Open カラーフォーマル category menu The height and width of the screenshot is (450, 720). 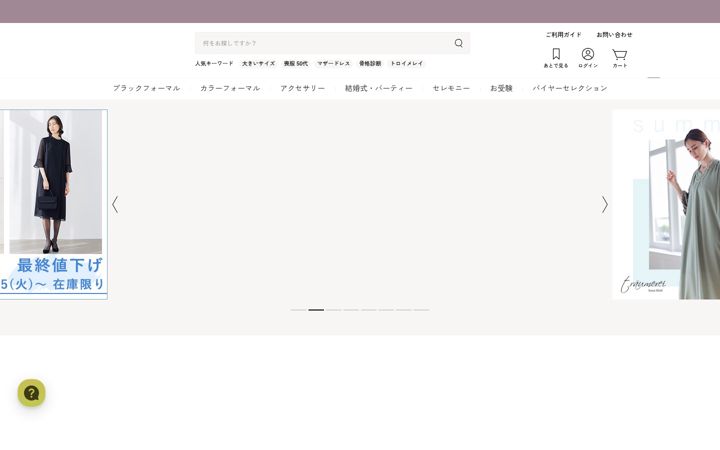[230, 88]
